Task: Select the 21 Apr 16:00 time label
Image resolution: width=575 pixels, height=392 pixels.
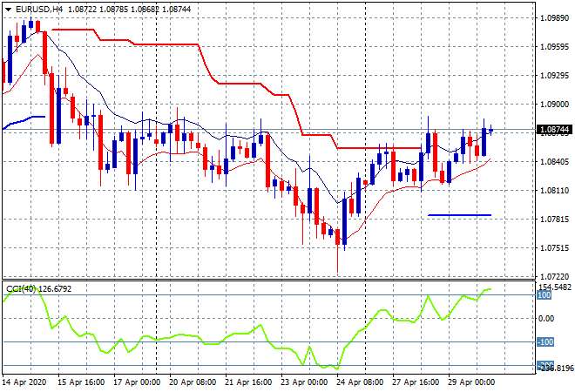Action: tap(248, 382)
